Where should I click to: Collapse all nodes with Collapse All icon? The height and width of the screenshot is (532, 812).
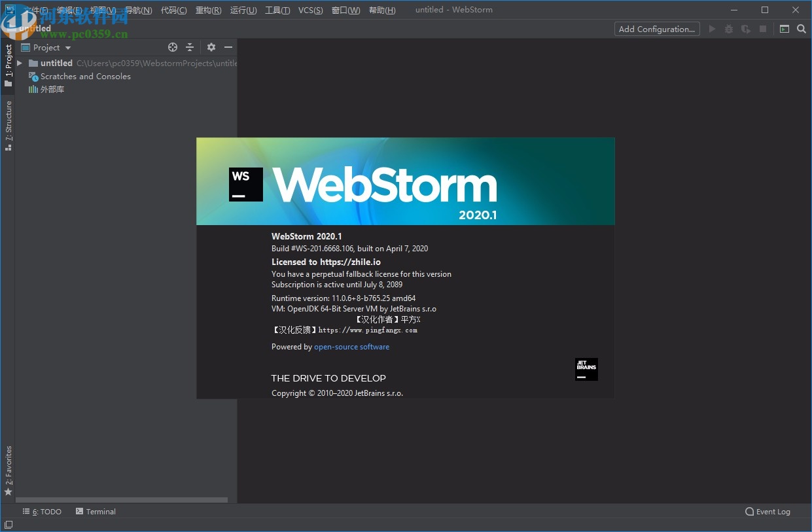point(189,47)
